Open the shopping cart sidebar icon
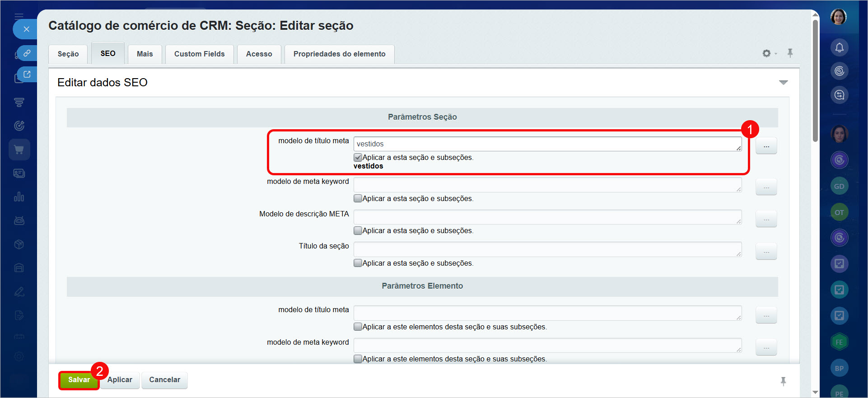This screenshot has height=398, width=868. click(19, 150)
